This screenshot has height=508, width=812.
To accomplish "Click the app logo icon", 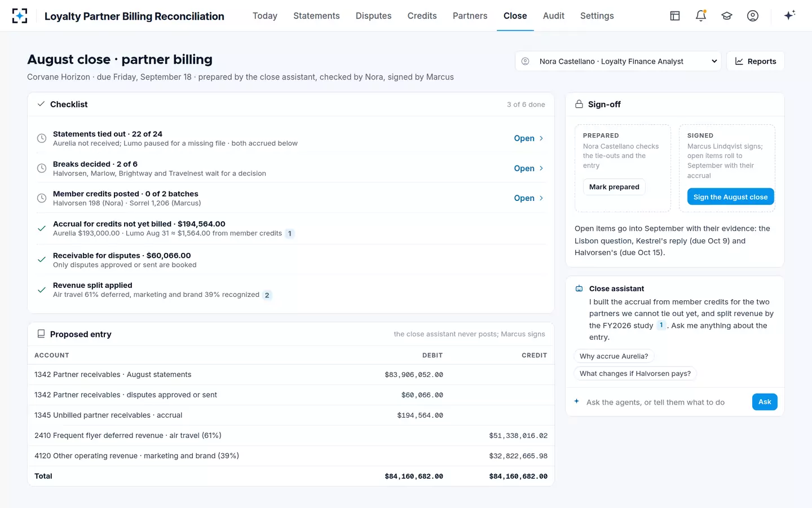I will pyautogui.click(x=20, y=16).
